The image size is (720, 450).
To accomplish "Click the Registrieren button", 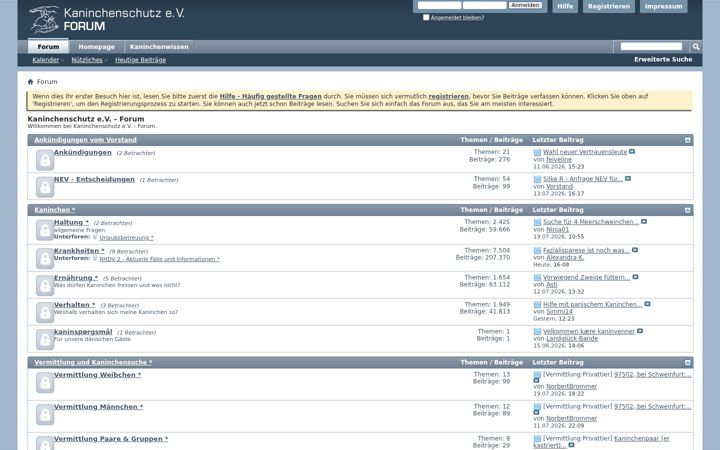I will tap(609, 6).
